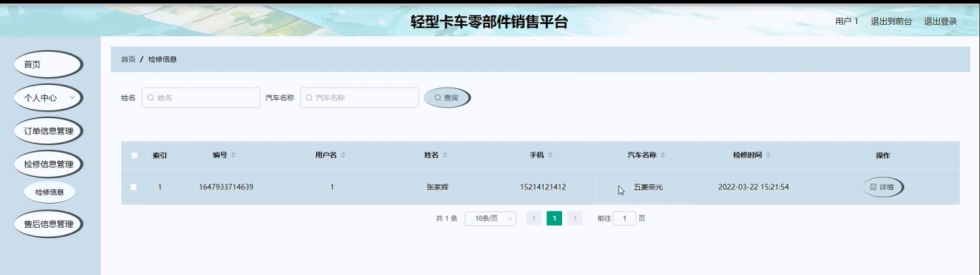The image size is (980, 275).
Task: Select page 1 button
Action: [554, 218]
